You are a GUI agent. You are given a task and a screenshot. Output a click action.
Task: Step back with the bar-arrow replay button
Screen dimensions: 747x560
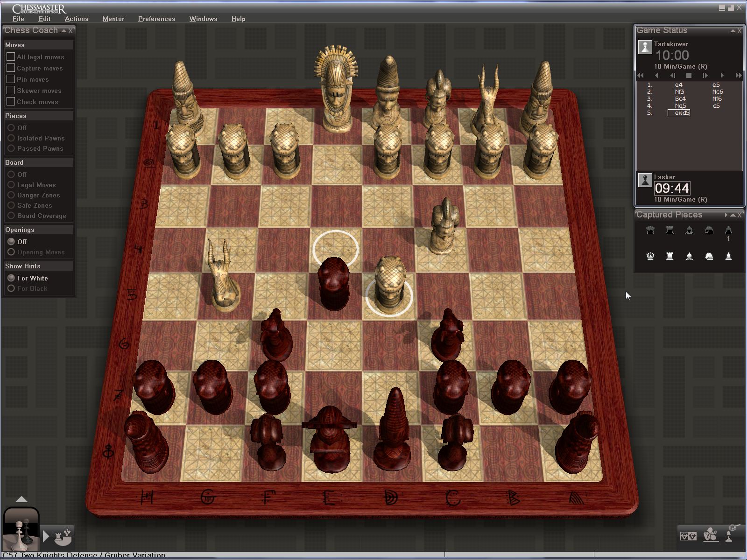673,75
